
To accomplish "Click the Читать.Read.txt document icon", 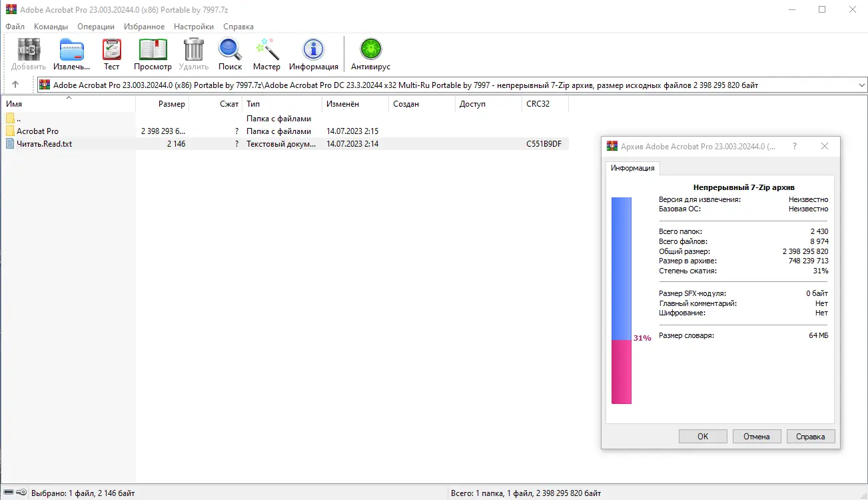I will click(x=10, y=143).
